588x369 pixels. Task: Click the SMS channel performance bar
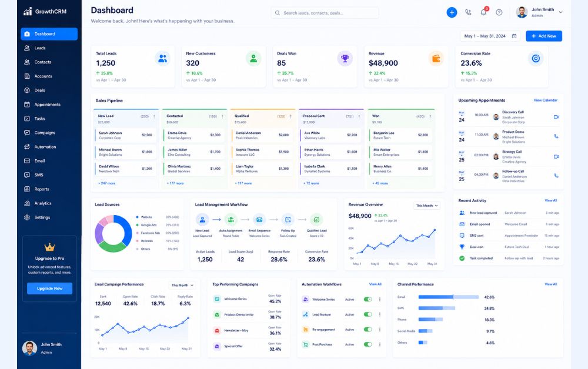[x=437, y=308]
